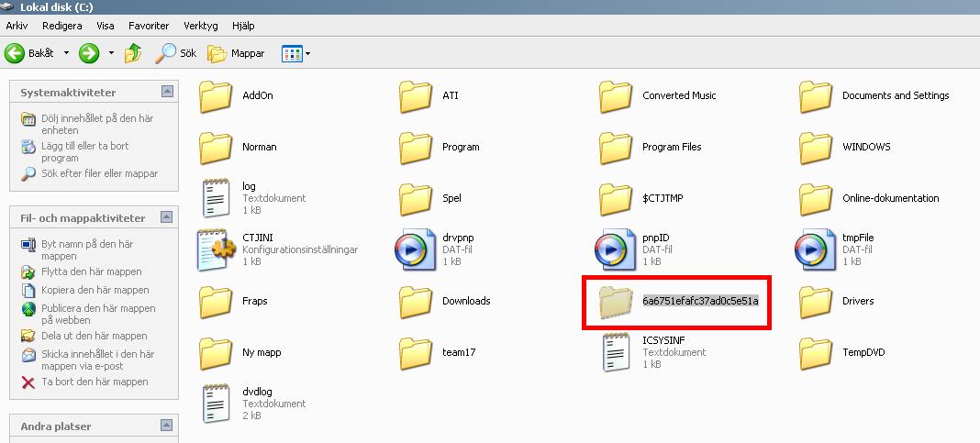Select the Drivers folder icon
980x443 pixels.
[816, 301]
